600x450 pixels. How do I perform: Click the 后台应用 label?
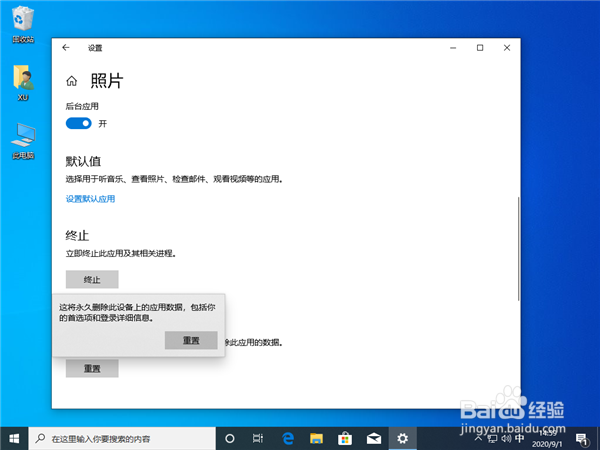[x=82, y=106]
